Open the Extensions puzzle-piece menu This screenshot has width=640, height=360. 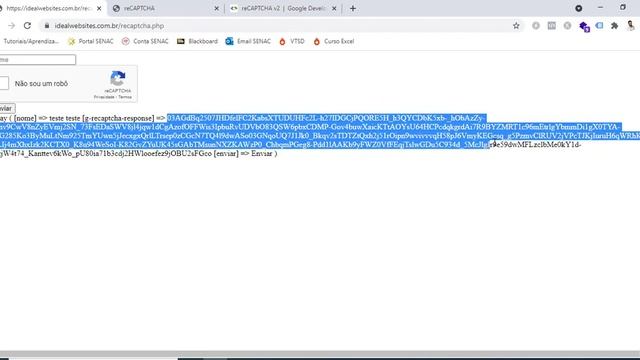point(614,26)
